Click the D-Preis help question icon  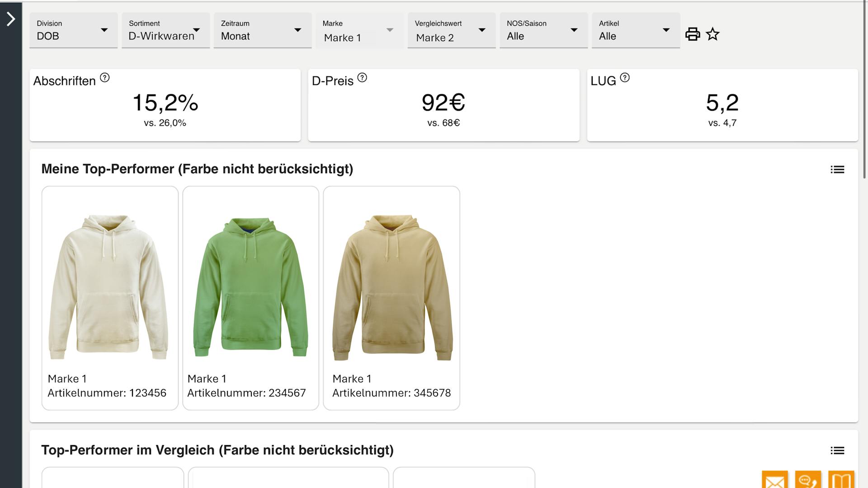[x=362, y=78]
